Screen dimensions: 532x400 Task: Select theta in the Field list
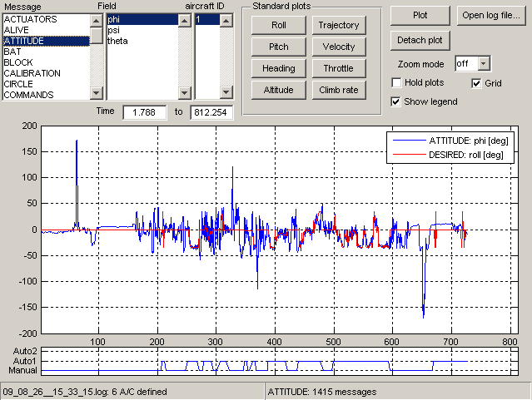(x=142, y=41)
